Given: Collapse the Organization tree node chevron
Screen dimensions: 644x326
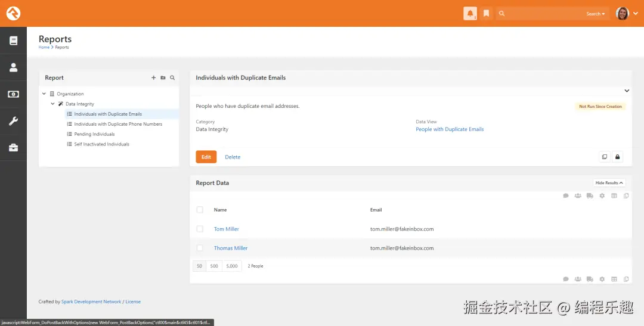Looking at the screenshot, I should (x=44, y=94).
